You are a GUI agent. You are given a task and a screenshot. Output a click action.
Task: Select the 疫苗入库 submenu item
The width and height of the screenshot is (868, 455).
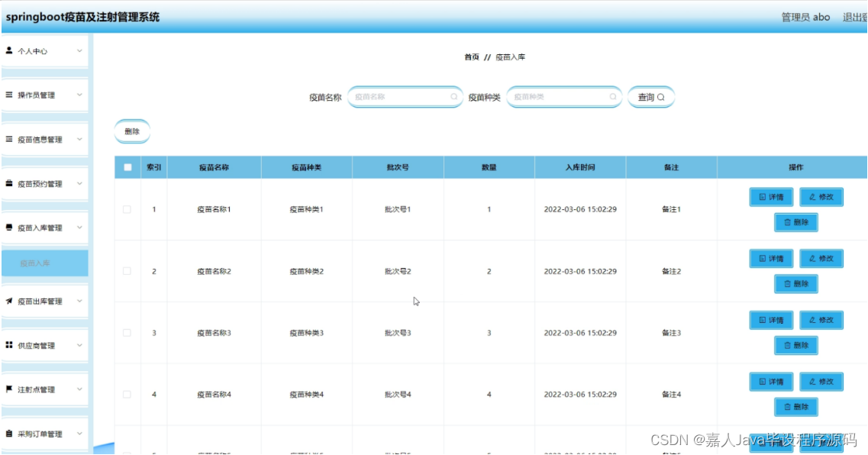[x=45, y=263]
